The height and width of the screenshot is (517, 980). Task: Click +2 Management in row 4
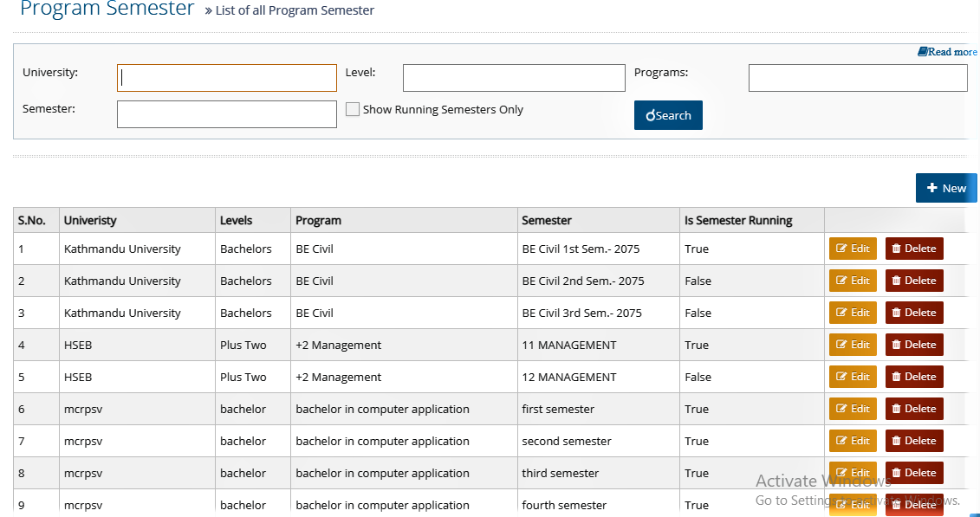tap(338, 346)
